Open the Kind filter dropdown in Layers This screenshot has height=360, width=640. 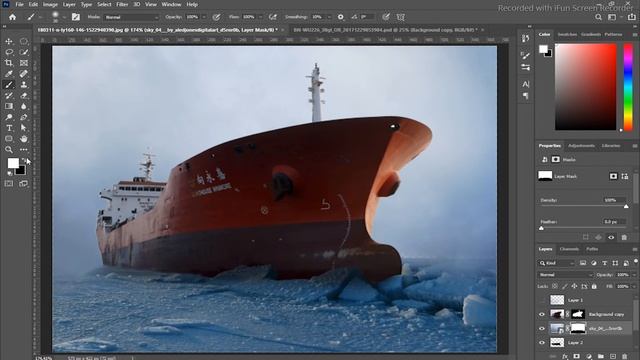[x=557, y=263]
